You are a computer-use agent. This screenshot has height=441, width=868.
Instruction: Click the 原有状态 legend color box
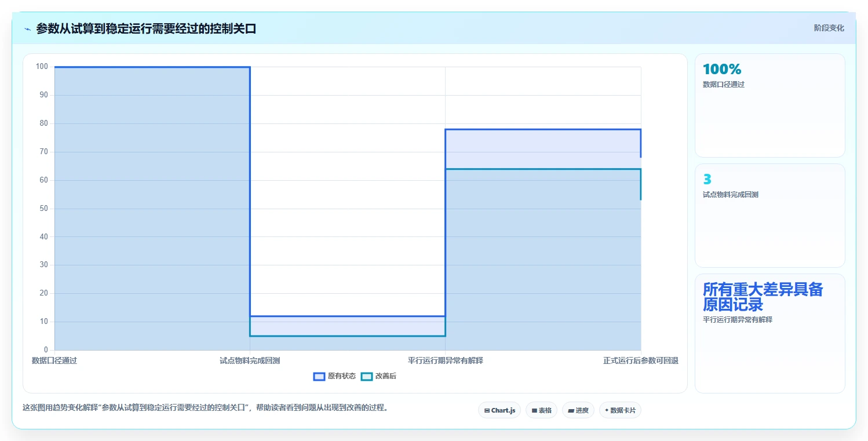pos(319,376)
